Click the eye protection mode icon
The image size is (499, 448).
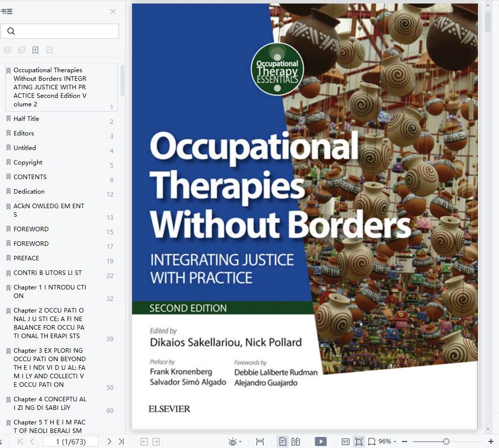click(x=232, y=441)
